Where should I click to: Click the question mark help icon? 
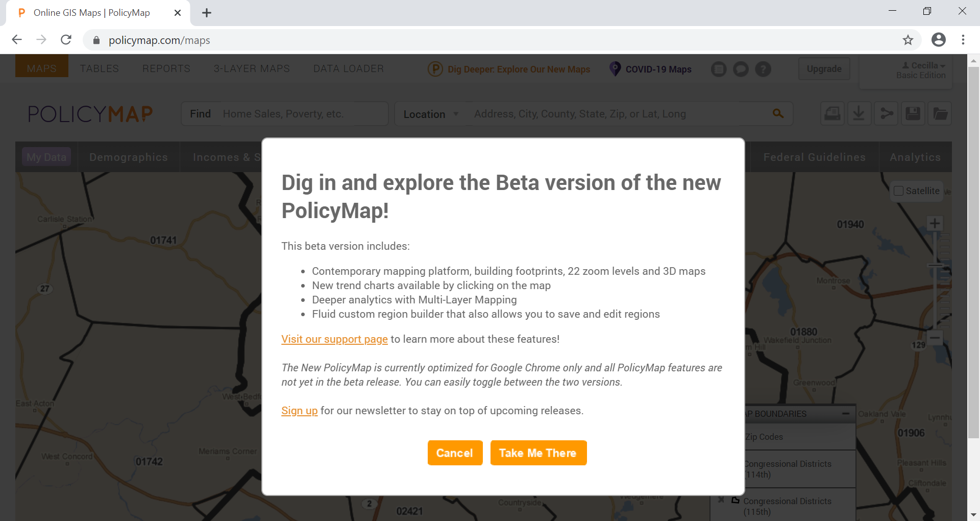763,69
